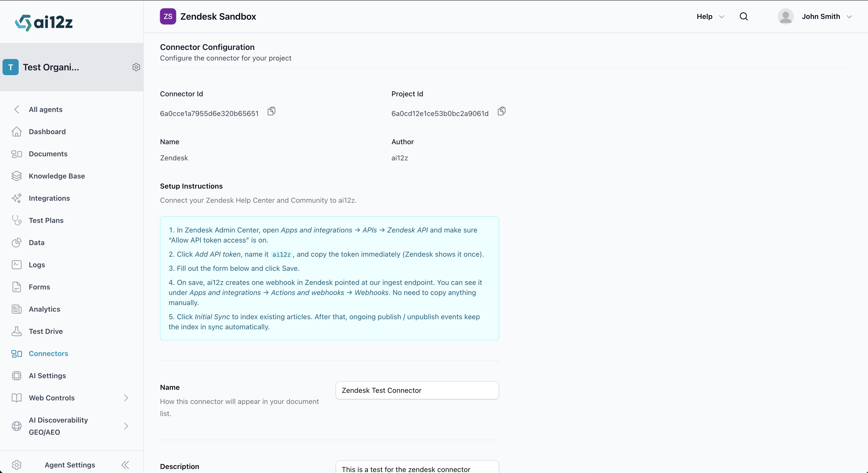Image resolution: width=868 pixels, height=473 pixels.
Task: Click the ai12z logo
Action: click(44, 22)
